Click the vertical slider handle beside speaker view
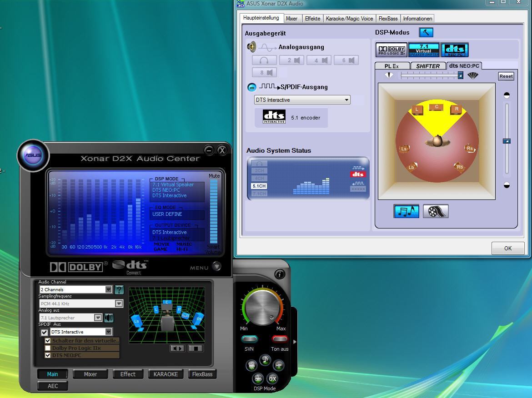This screenshot has width=532, height=398. [x=507, y=141]
